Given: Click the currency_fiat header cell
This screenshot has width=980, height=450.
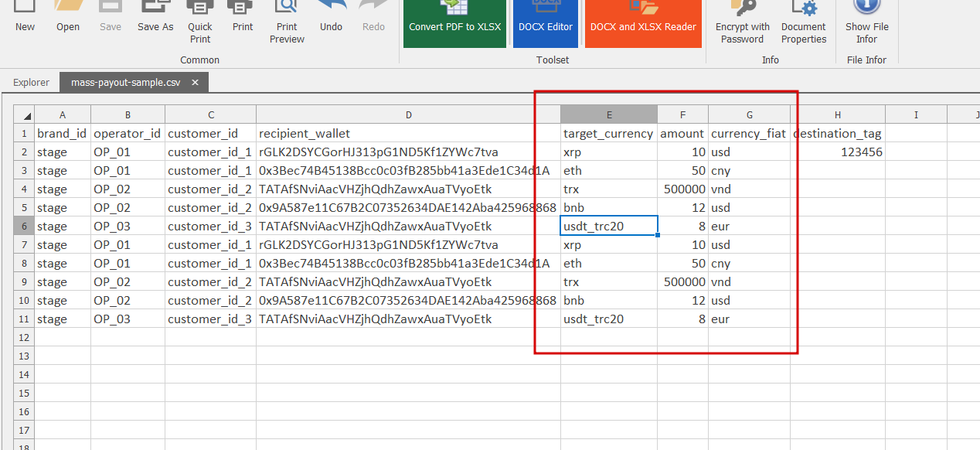Looking at the screenshot, I should 749,133.
